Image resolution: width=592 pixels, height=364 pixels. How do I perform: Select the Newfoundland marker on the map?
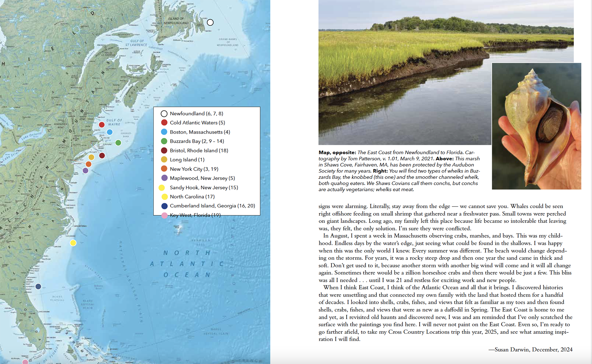[x=210, y=22]
